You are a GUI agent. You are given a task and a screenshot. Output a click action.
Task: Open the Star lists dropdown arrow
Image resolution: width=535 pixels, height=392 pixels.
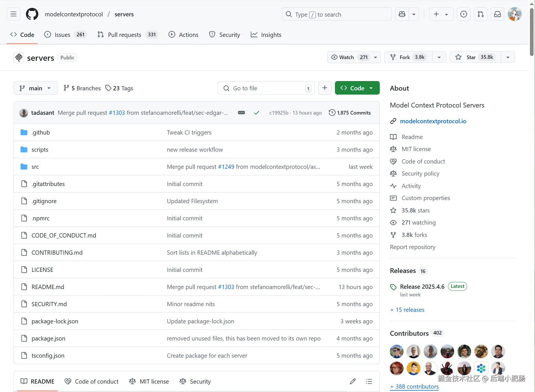[x=508, y=57]
